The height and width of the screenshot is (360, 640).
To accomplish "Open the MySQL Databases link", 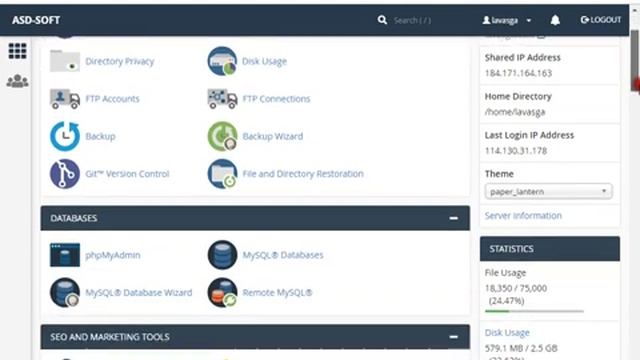I will tap(283, 255).
